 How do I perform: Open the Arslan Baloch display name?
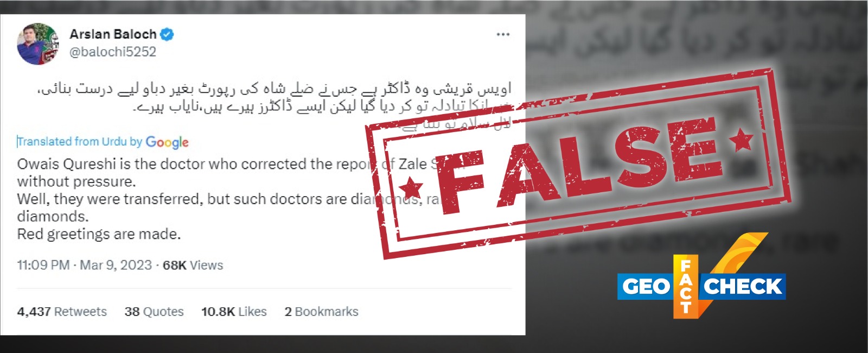[113, 34]
